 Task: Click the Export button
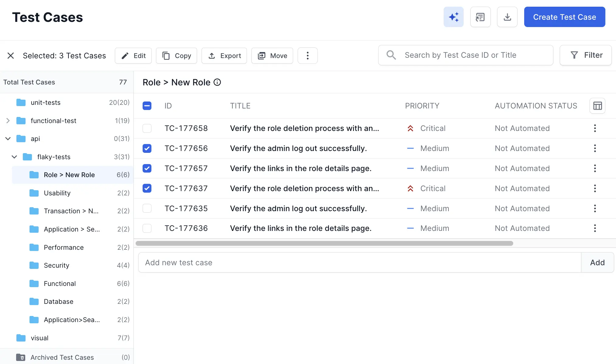coord(224,56)
